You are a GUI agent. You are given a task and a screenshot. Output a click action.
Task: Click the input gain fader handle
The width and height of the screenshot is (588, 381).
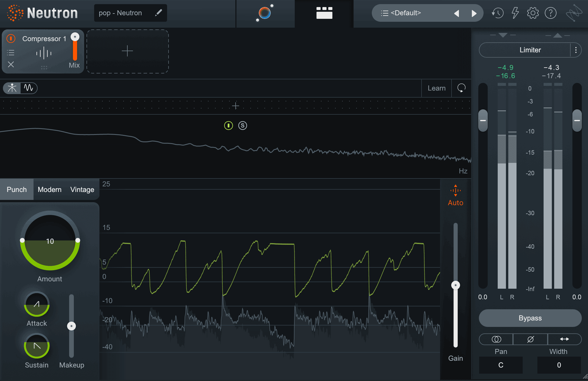[x=483, y=121]
